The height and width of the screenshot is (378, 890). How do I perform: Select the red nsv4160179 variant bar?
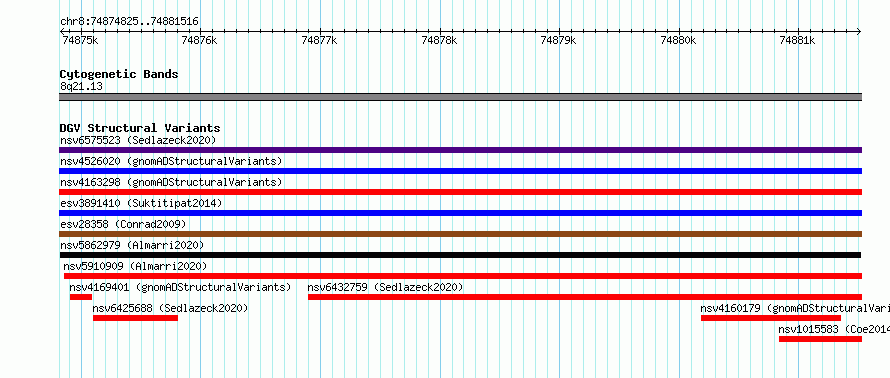(771, 318)
